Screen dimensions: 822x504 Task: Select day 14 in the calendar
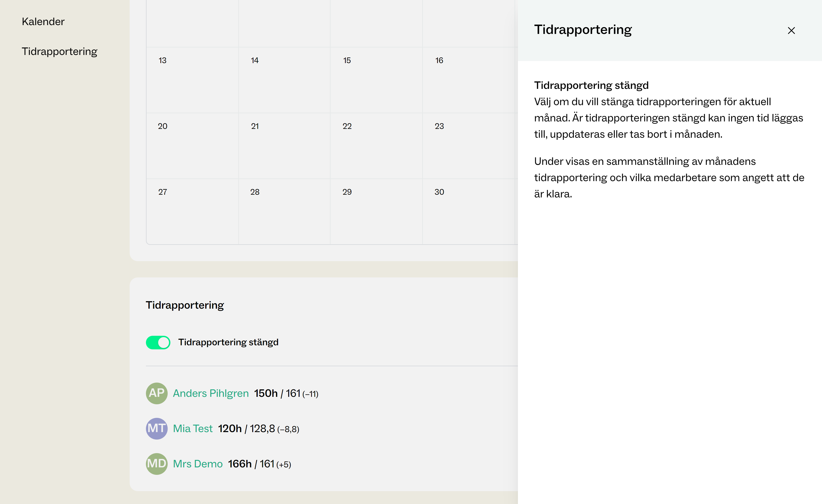(x=284, y=80)
